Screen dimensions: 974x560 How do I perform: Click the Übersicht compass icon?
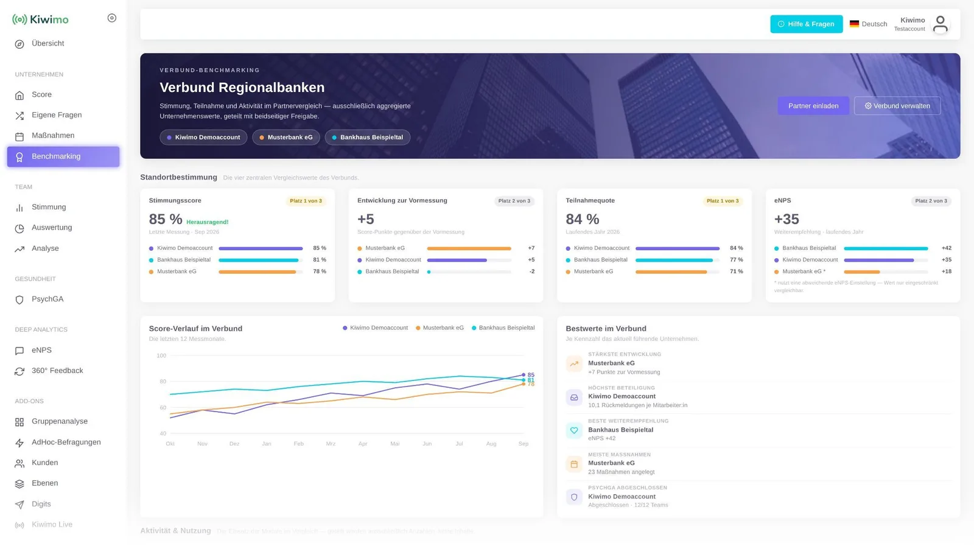(19, 44)
